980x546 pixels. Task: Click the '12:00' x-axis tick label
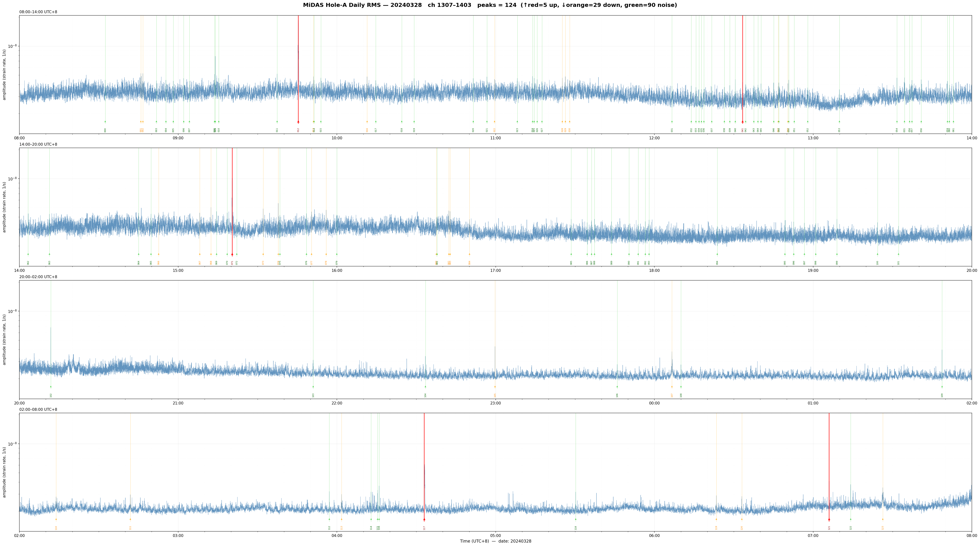click(x=654, y=138)
